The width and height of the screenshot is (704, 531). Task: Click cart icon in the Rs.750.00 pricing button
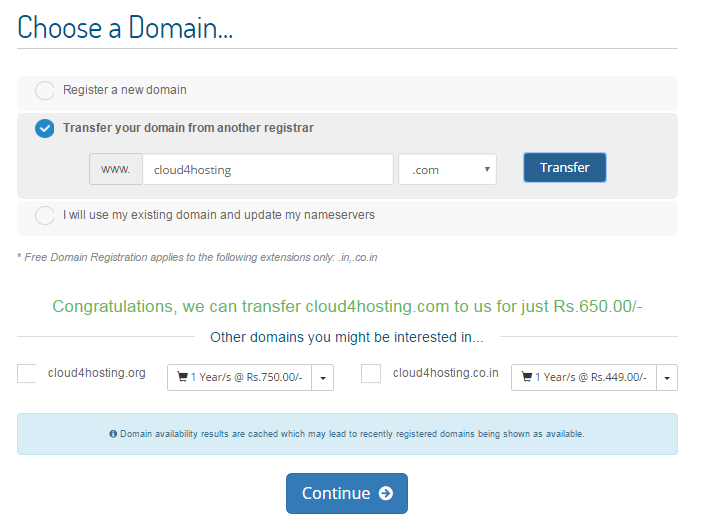(x=182, y=378)
